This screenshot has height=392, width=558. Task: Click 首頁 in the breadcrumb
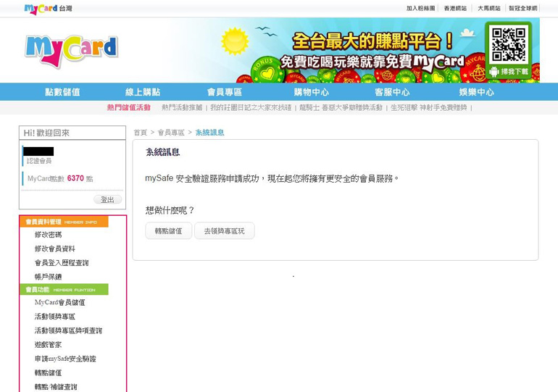coord(140,133)
